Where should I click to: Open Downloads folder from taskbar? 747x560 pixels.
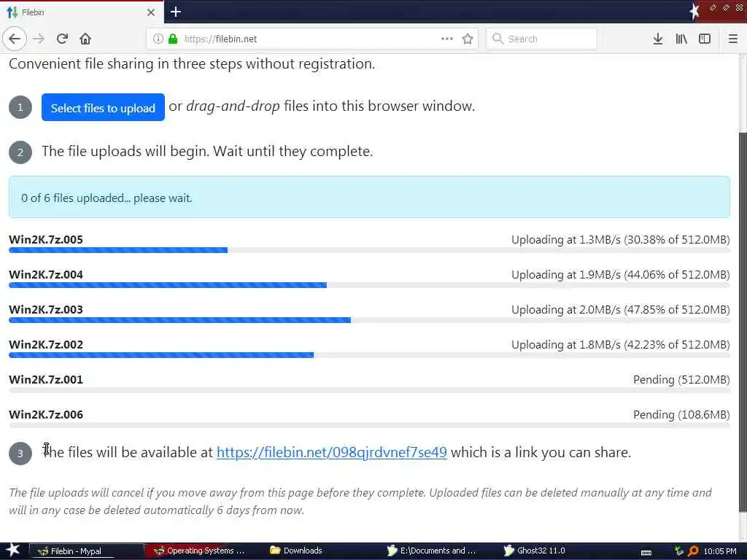(296, 551)
